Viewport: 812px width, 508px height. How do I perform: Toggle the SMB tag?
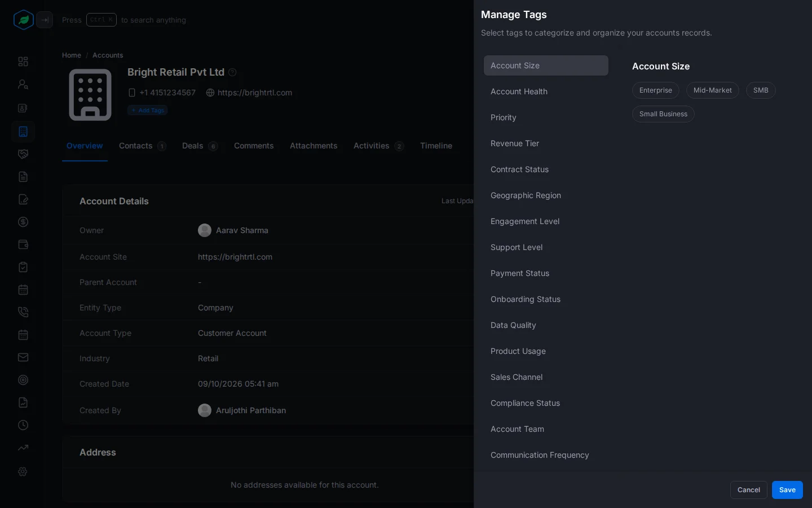pos(761,90)
